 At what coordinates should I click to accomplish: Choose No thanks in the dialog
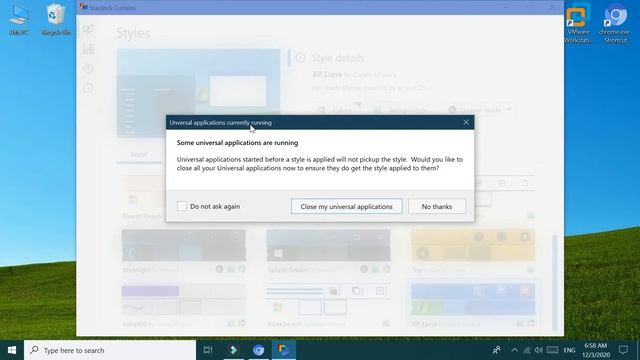[437, 207]
